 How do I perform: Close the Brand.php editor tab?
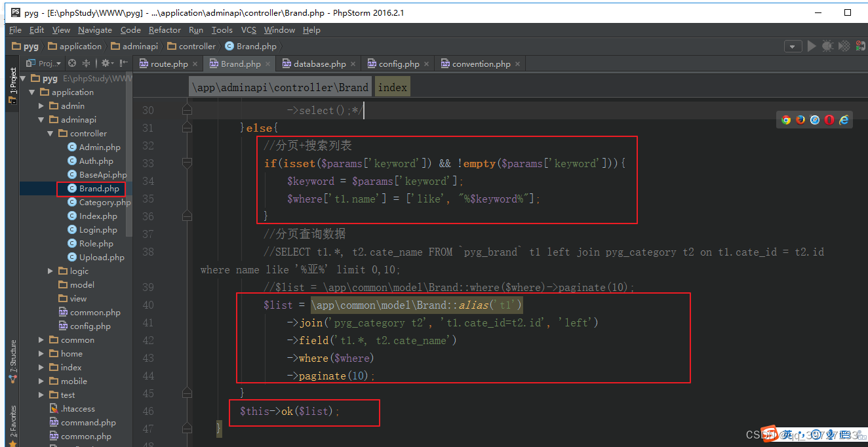tap(268, 64)
